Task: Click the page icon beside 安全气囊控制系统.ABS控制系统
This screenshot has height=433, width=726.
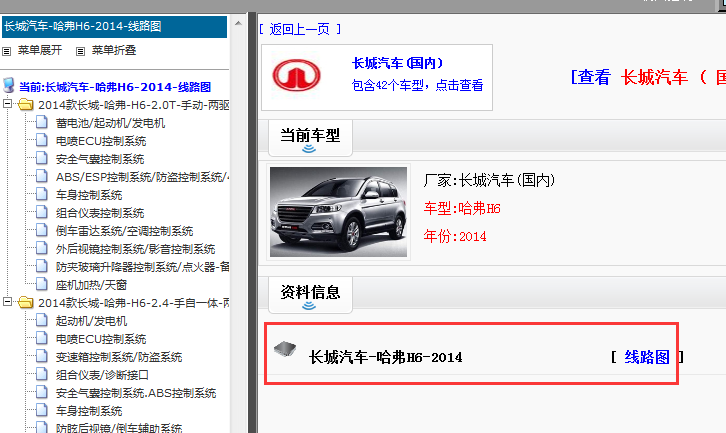Action: pyautogui.click(x=42, y=392)
